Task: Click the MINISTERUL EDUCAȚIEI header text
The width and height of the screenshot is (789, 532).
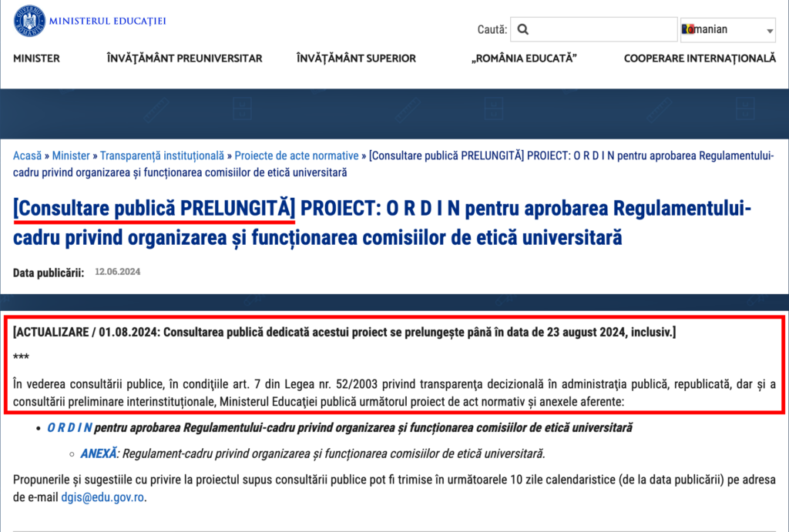Action: coord(107,21)
